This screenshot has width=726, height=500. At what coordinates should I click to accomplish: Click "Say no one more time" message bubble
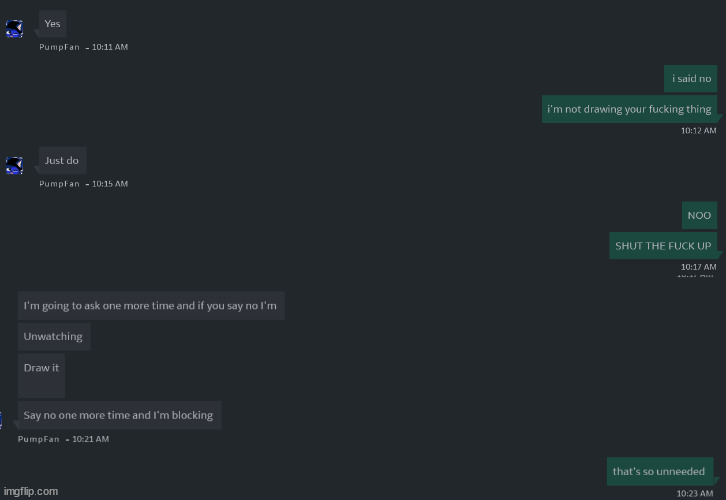pyautogui.click(x=118, y=415)
